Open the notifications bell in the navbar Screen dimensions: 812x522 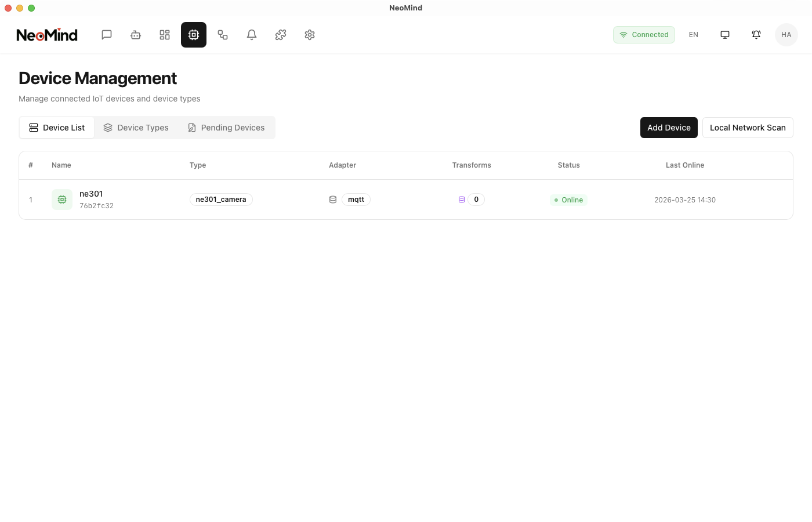252,35
